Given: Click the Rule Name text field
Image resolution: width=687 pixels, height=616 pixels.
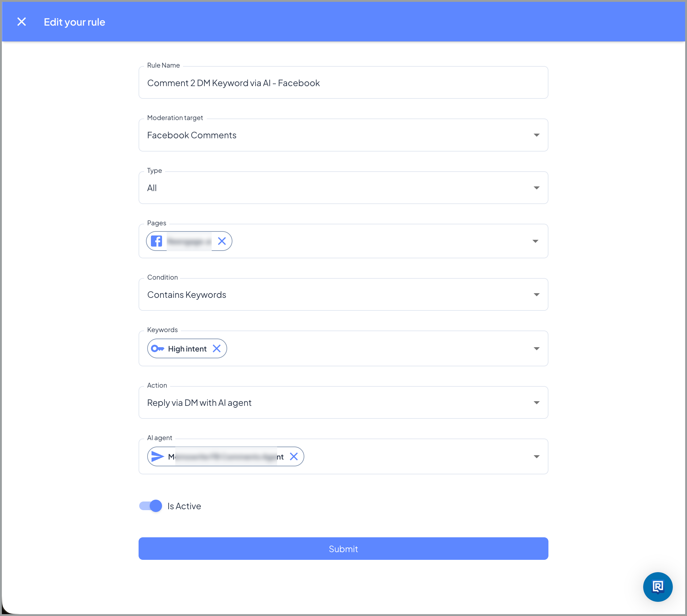Looking at the screenshot, I should point(343,83).
